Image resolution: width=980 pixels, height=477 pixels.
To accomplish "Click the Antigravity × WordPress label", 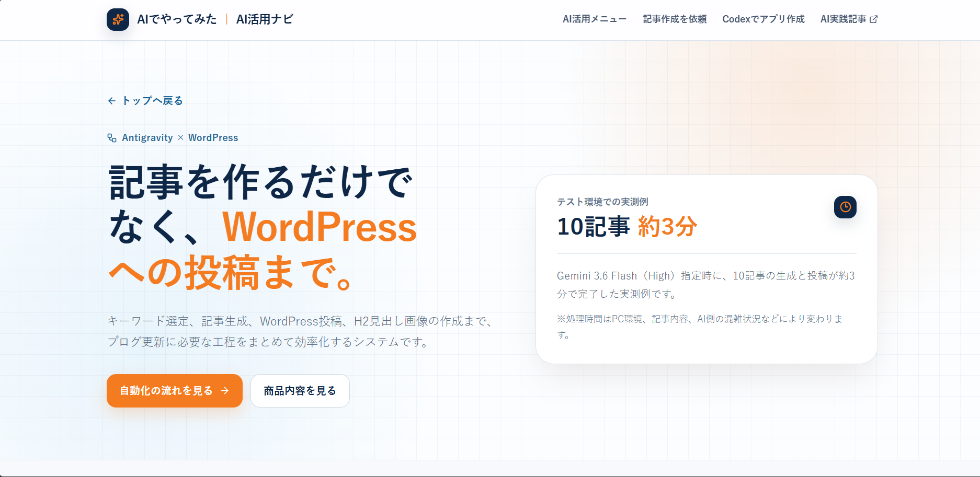I will tap(180, 138).
